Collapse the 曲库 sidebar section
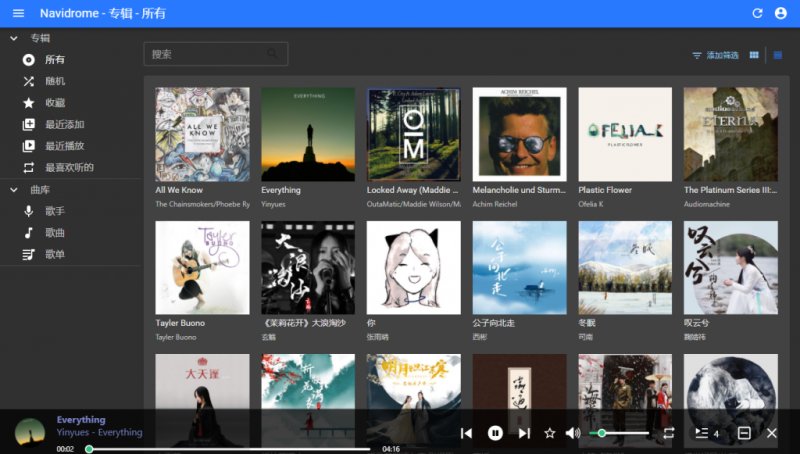Screen dimensions: 800x454 [x=14, y=190]
